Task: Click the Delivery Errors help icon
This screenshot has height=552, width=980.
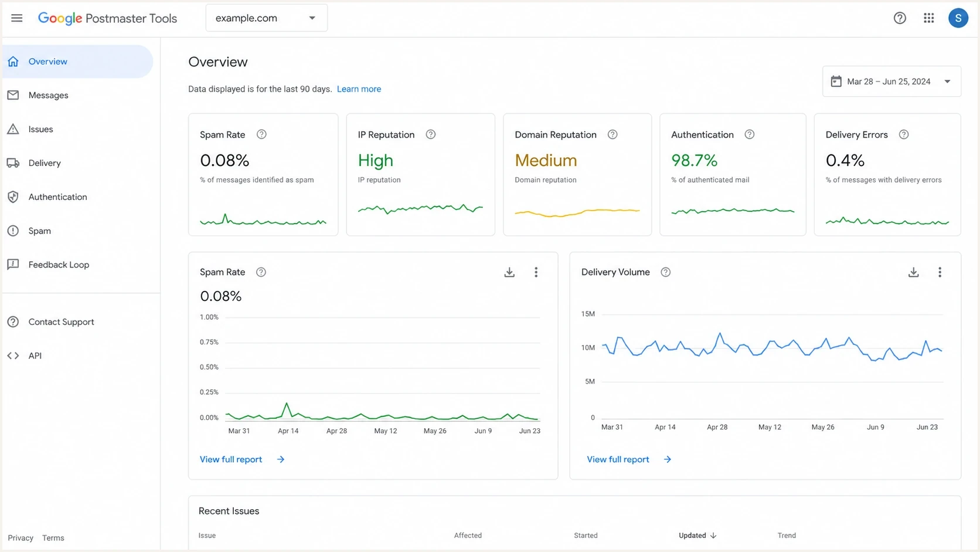Action: click(904, 134)
